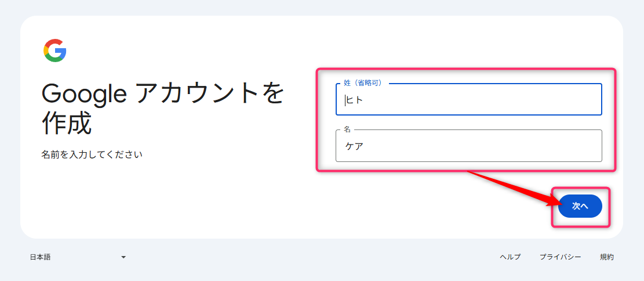Click the Google logo
Image resolution: width=644 pixels, height=281 pixels.
click(x=54, y=51)
